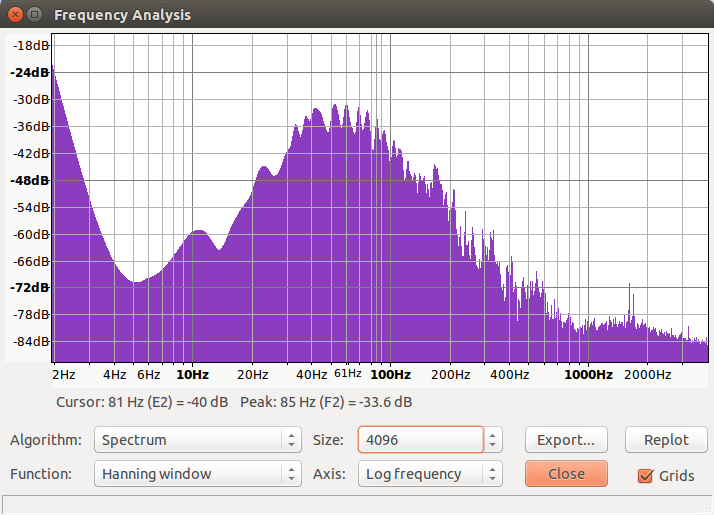Click the -48dB label on vertical axis
Image resolution: width=714 pixels, height=515 pixels.
(30, 180)
